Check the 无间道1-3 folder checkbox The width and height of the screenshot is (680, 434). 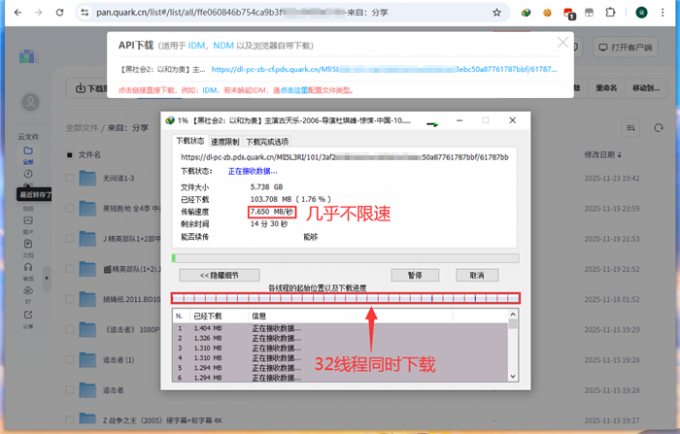pyautogui.click(x=69, y=178)
